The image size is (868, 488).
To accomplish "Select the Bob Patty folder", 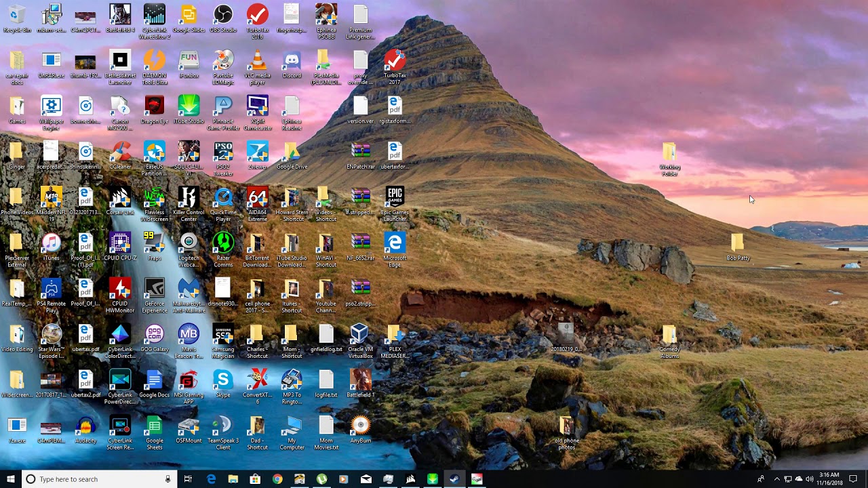I will pyautogui.click(x=738, y=247).
